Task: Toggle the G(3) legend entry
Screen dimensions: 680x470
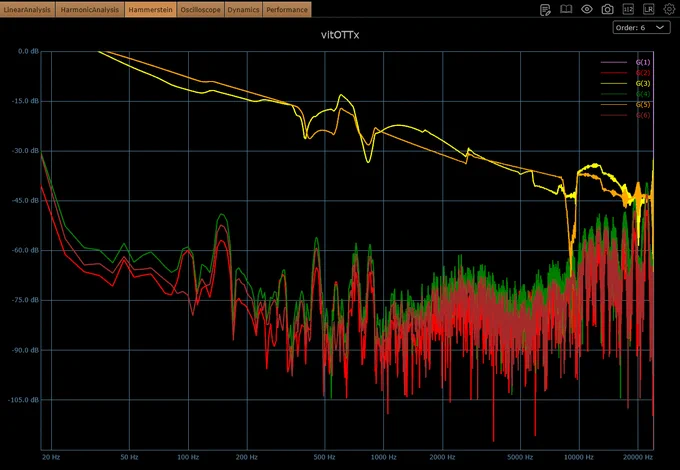Action: [625, 83]
